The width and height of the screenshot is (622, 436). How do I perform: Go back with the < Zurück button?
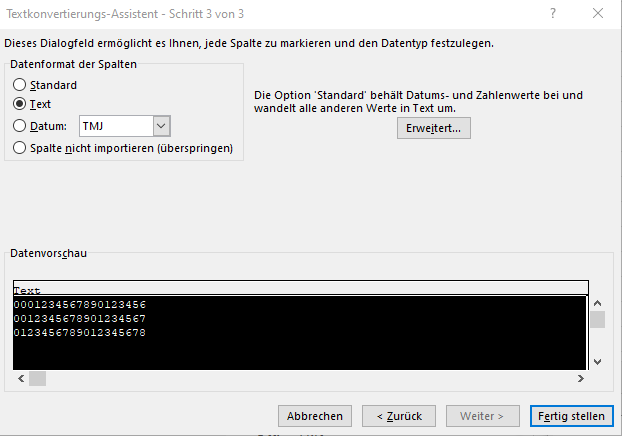(399, 416)
